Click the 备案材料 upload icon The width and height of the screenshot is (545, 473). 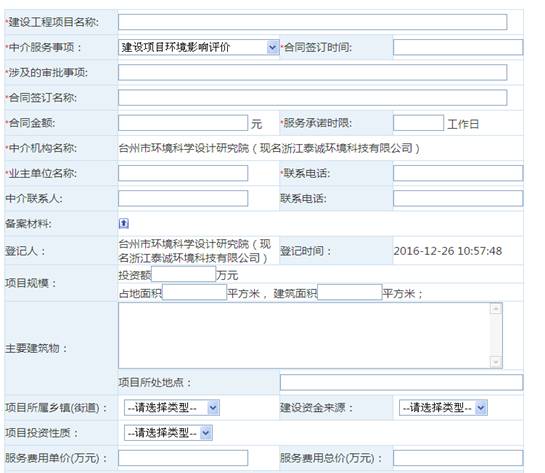(x=124, y=223)
